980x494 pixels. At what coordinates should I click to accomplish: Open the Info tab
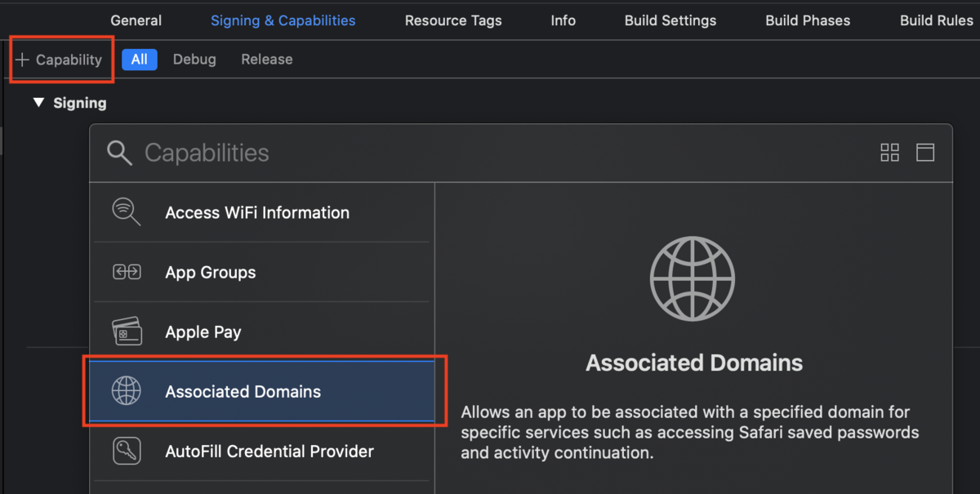(563, 20)
